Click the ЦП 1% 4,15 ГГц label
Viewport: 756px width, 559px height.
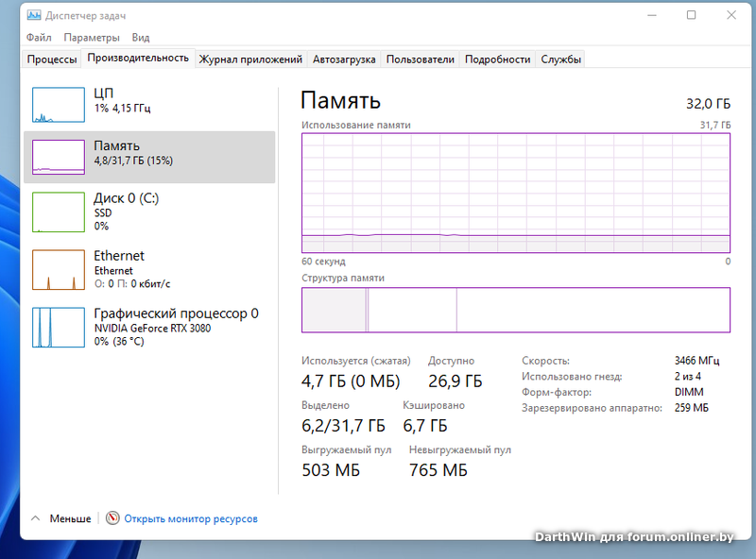[x=122, y=100]
